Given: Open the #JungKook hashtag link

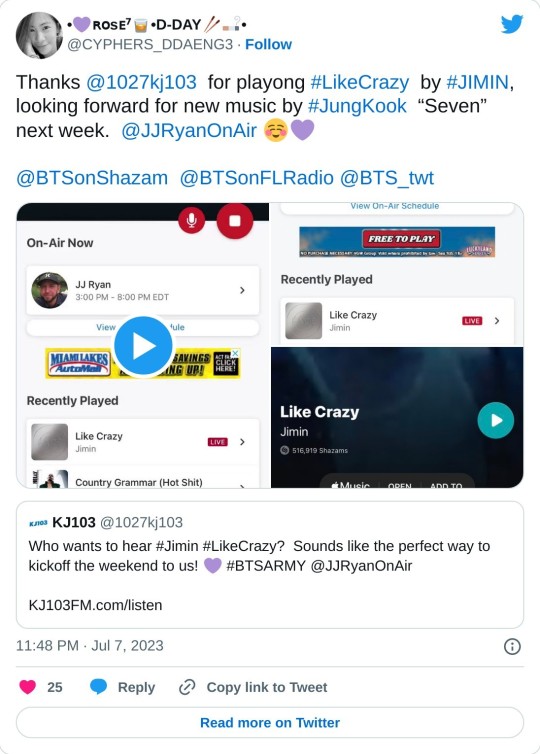Looking at the screenshot, I should (x=357, y=106).
